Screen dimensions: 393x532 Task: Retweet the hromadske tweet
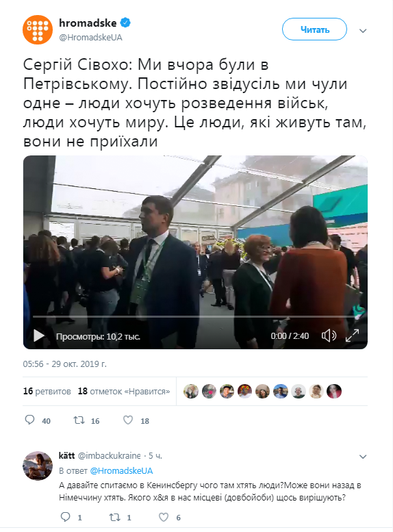tap(79, 420)
